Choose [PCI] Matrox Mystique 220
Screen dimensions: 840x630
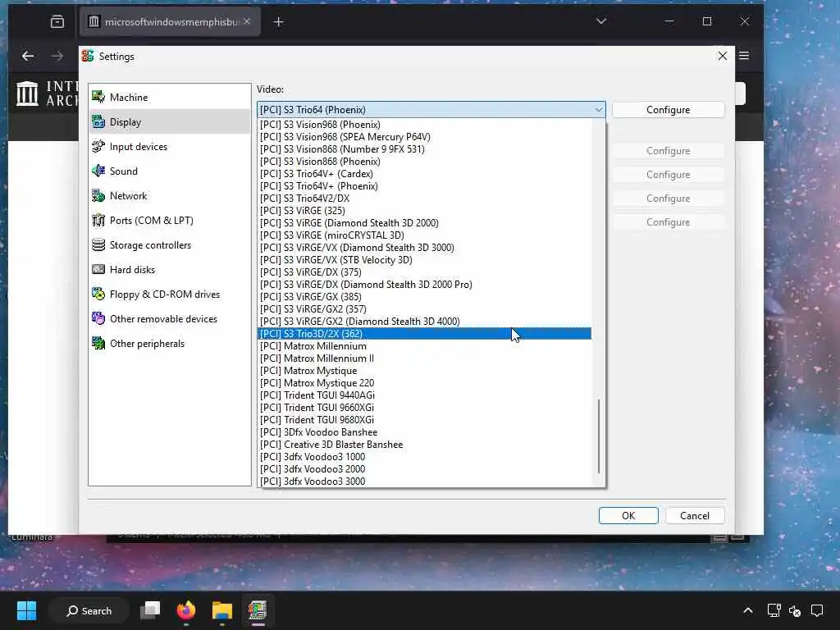[x=424, y=383]
